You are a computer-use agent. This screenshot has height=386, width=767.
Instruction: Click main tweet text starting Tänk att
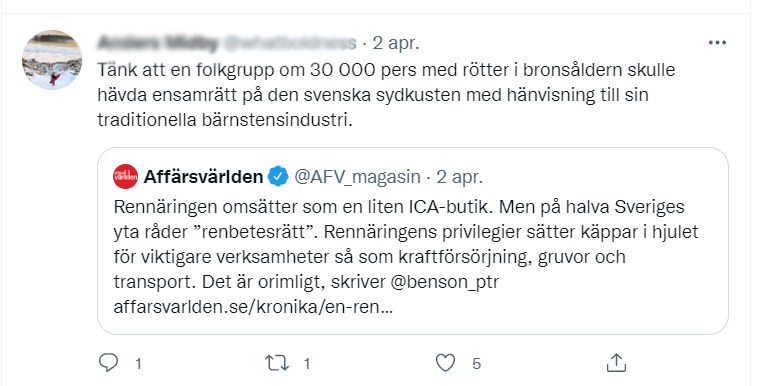pyautogui.click(x=386, y=94)
